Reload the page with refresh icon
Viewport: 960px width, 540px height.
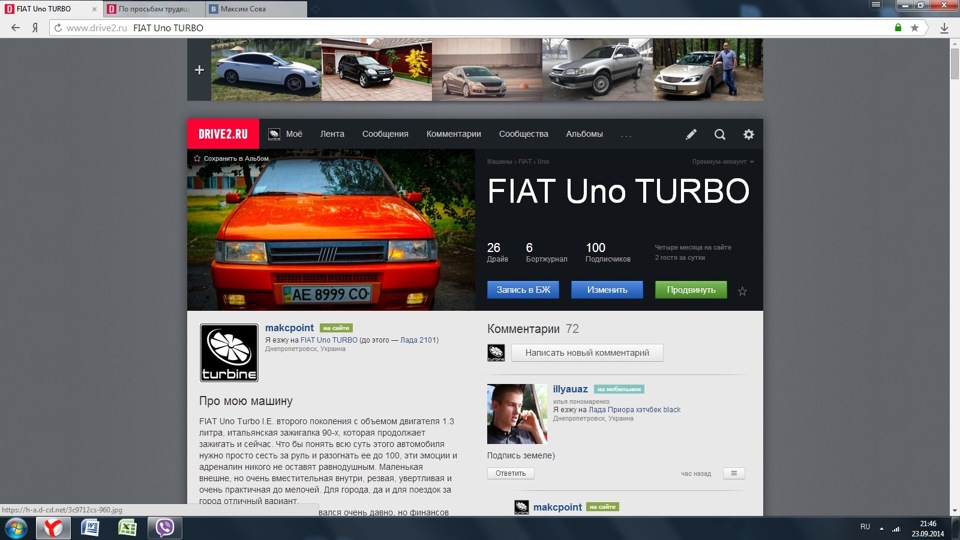(58, 28)
